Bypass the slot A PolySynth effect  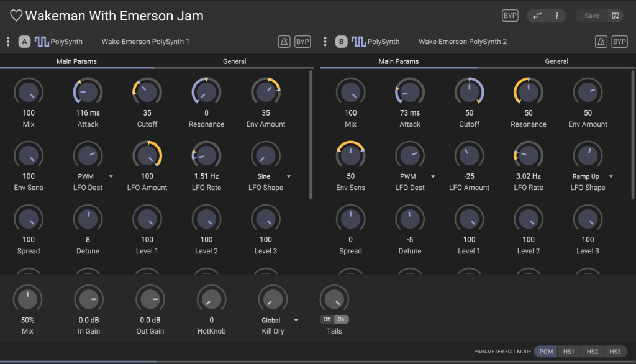302,42
